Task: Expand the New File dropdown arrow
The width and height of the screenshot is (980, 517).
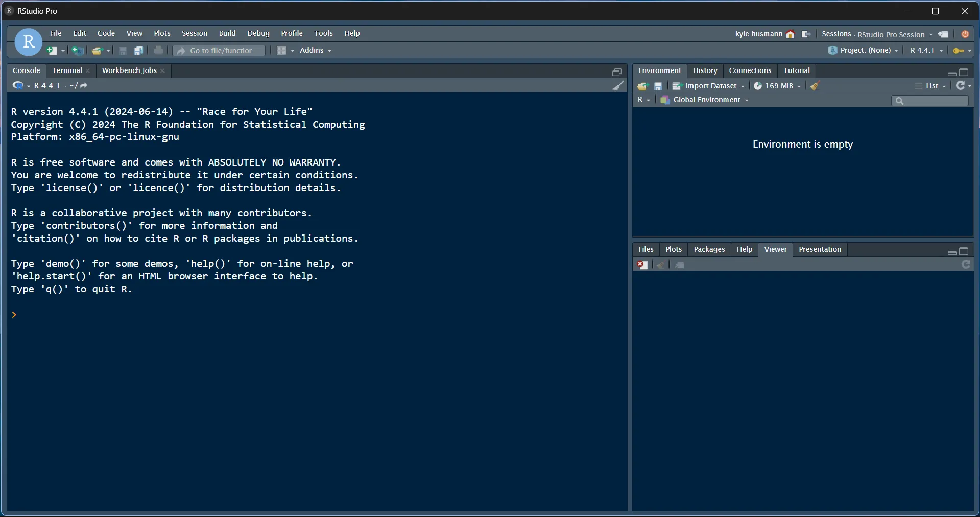Action: tap(63, 51)
